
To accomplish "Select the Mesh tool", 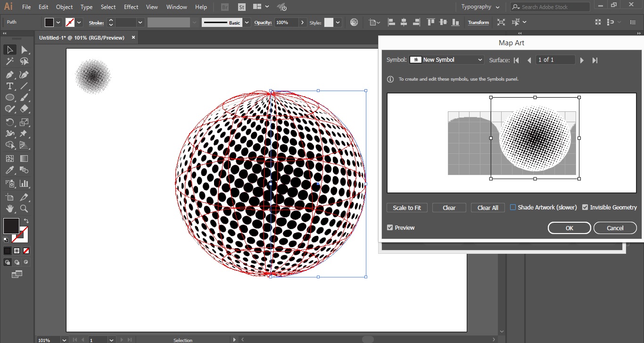I will pyautogui.click(x=9, y=159).
